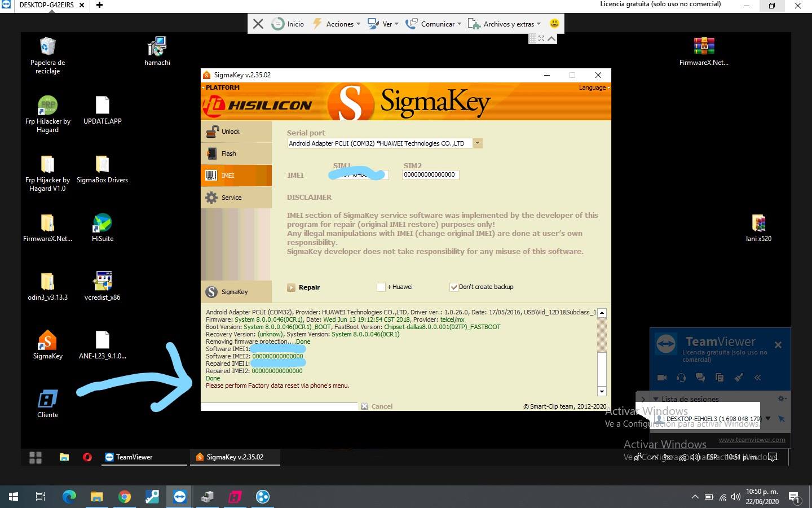Open the SigmaKey info section in sidebar
This screenshot has height=508, width=812.
point(236,292)
